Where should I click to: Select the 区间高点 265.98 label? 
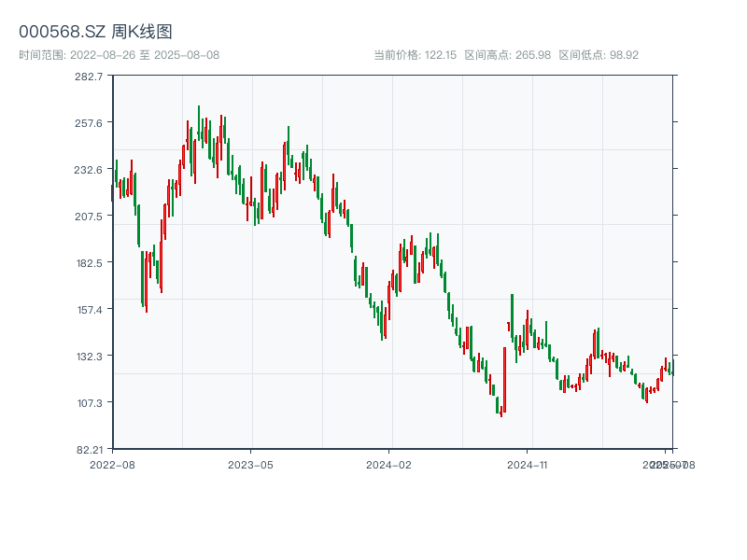tap(507, 55)
